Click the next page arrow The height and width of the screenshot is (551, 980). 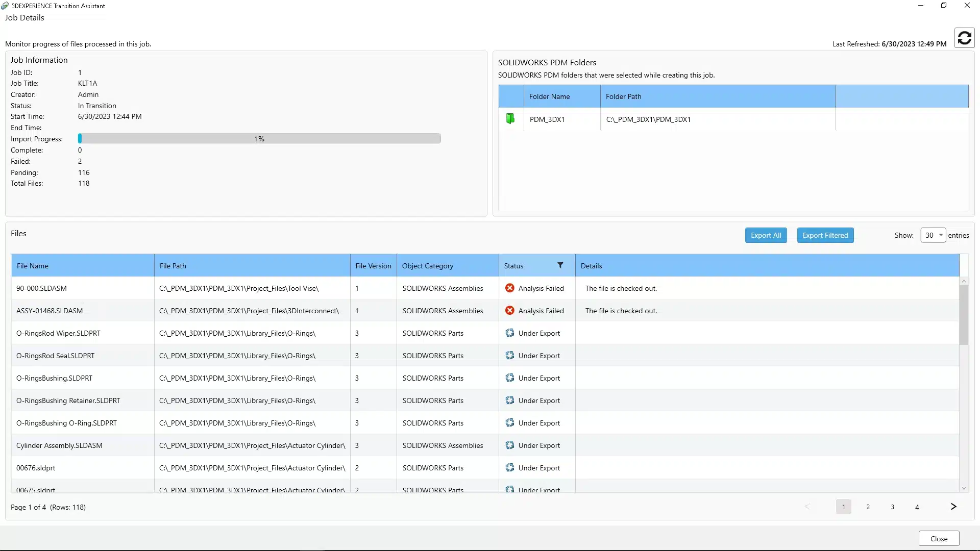point(953,507)
